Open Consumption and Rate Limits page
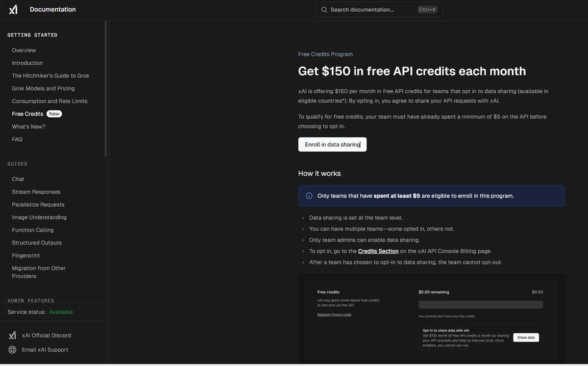588x366 pixels. [50, 102]
